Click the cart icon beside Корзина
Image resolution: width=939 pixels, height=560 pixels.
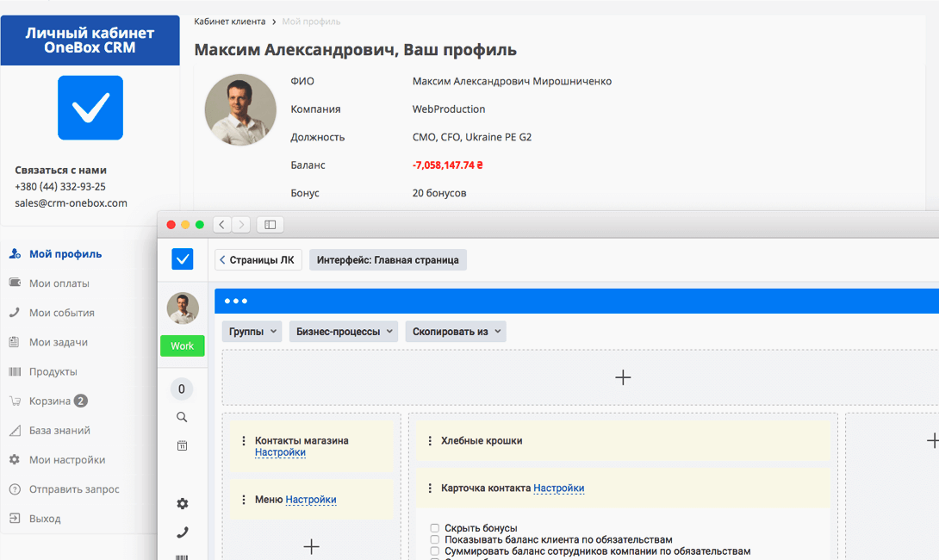point(15,401)
